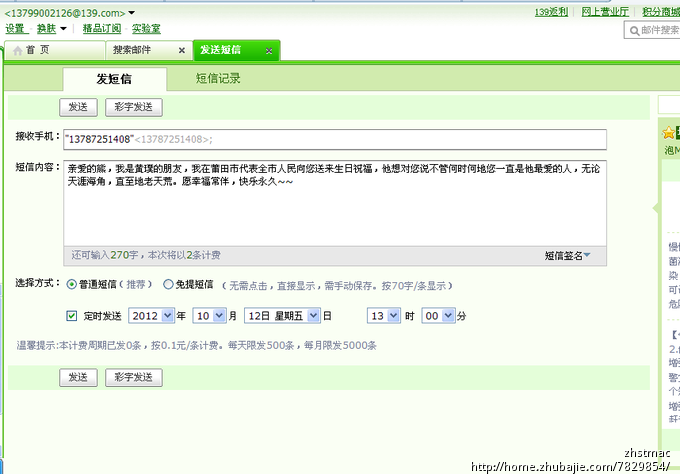This screenshot has width=680, height=474.
Task: Open the 换肤 skin link
Action: 46,29
